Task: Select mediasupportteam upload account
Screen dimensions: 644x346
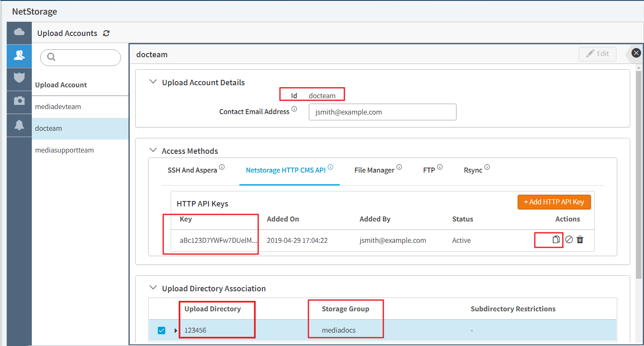Action: point(64,150)
